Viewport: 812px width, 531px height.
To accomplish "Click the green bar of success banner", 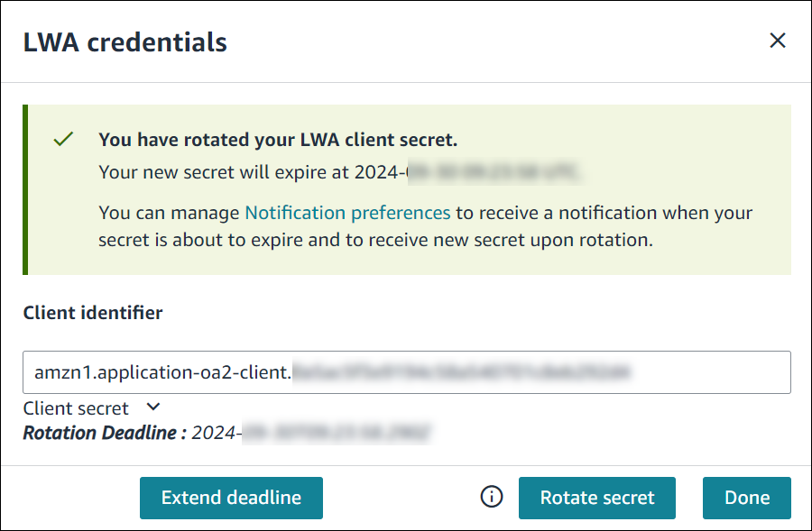I will pyautogui.click(x=25, y=189).
